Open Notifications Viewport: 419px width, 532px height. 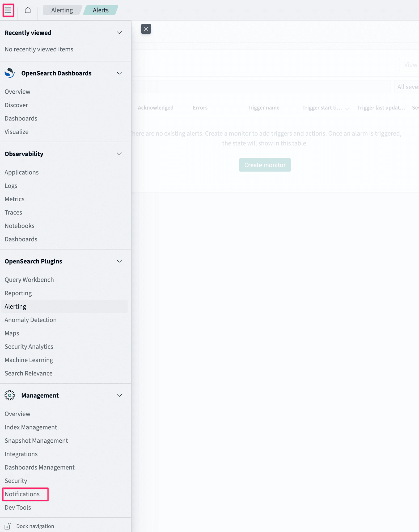(22, 494)
